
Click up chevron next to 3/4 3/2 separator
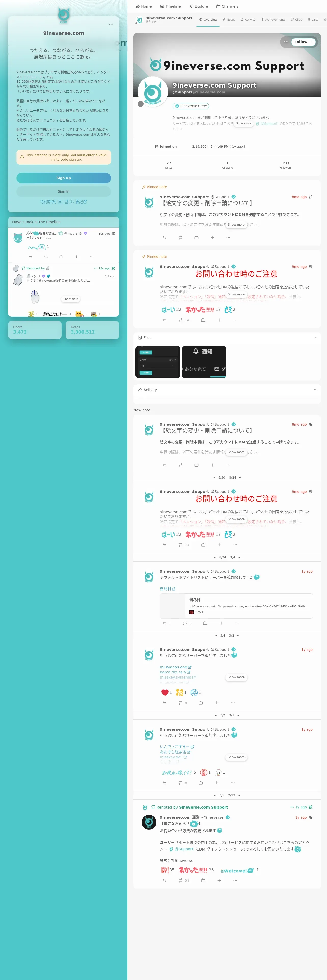(216, 636)
